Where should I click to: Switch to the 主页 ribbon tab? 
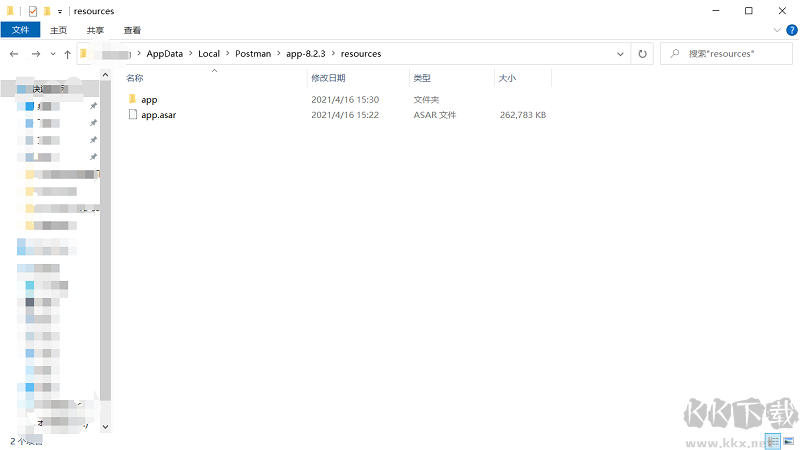tap(58, 30)
